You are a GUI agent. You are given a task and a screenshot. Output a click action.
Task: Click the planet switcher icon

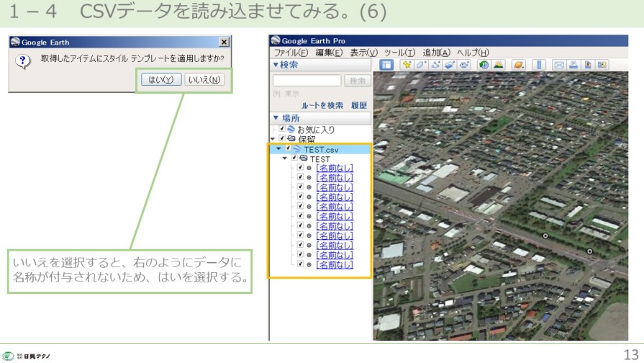tap(519, 65)
